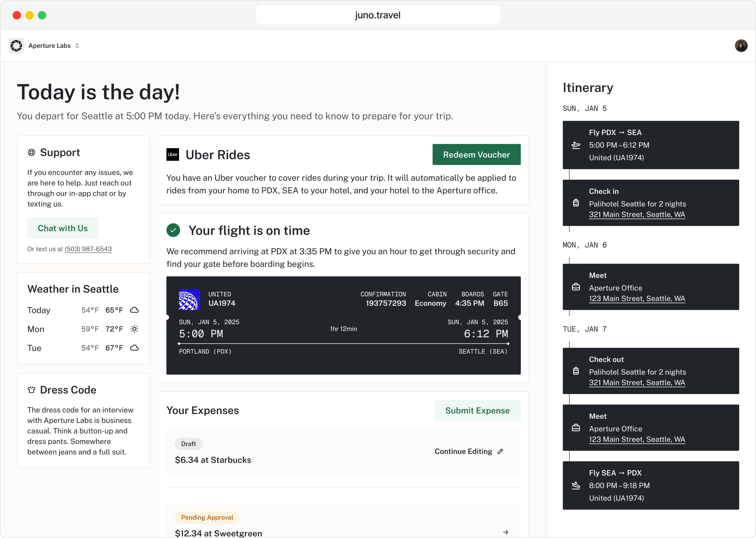Screen dimensions: 756x538
Task: Open the Palihotel address 321 Main Street link
Action: [x=637, y=214]
